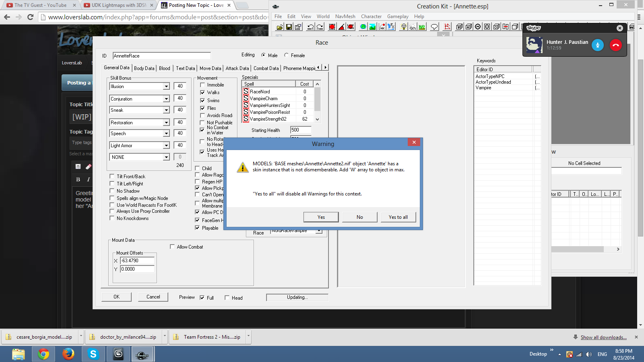Click the speech bubble dialogue toolbar icon

click(434, 27)
